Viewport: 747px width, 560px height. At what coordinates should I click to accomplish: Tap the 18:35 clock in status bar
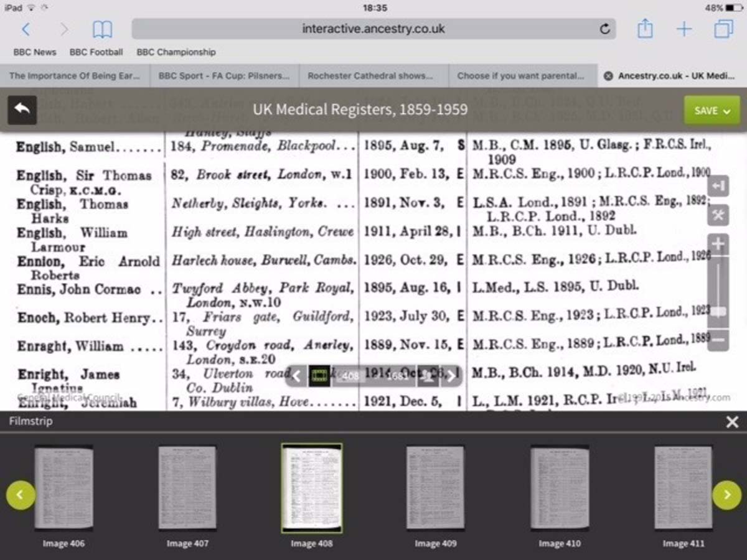(375, 8)
